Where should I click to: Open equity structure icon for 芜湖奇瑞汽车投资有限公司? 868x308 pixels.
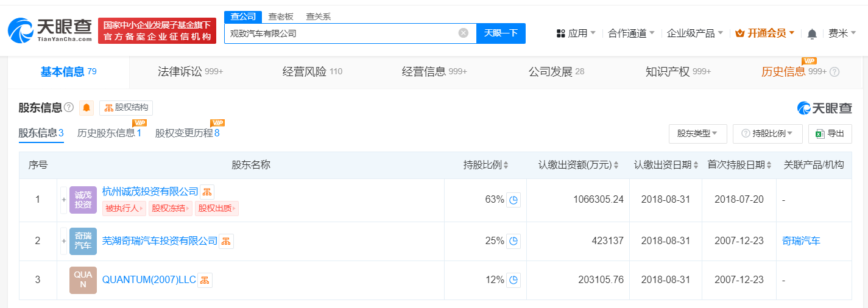tap(226, 241)
